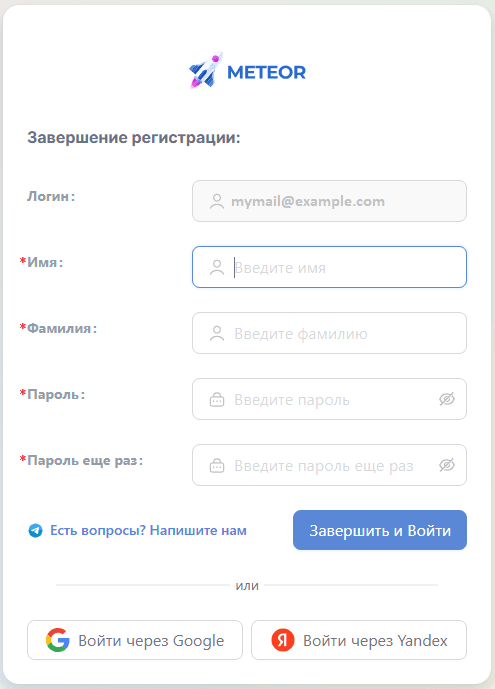Click the Meteor rocket logo icon
Screen dimensions: 495x689
[x=206, y=70]
